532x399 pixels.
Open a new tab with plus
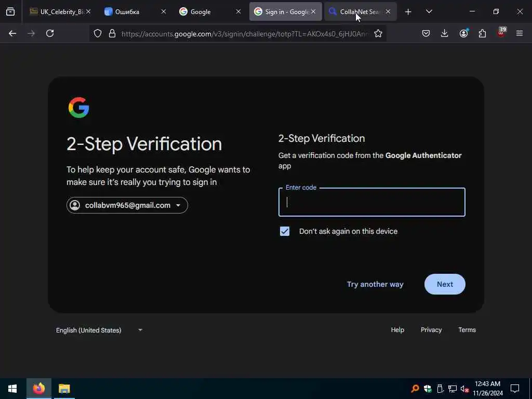coord(408,12)
